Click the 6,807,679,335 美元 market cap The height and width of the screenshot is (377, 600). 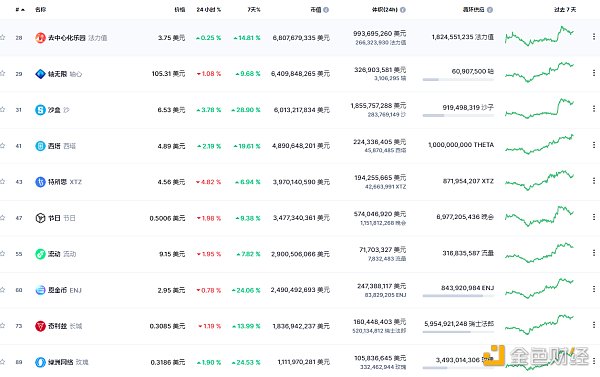pyautogui.click(x=301, y=38)
